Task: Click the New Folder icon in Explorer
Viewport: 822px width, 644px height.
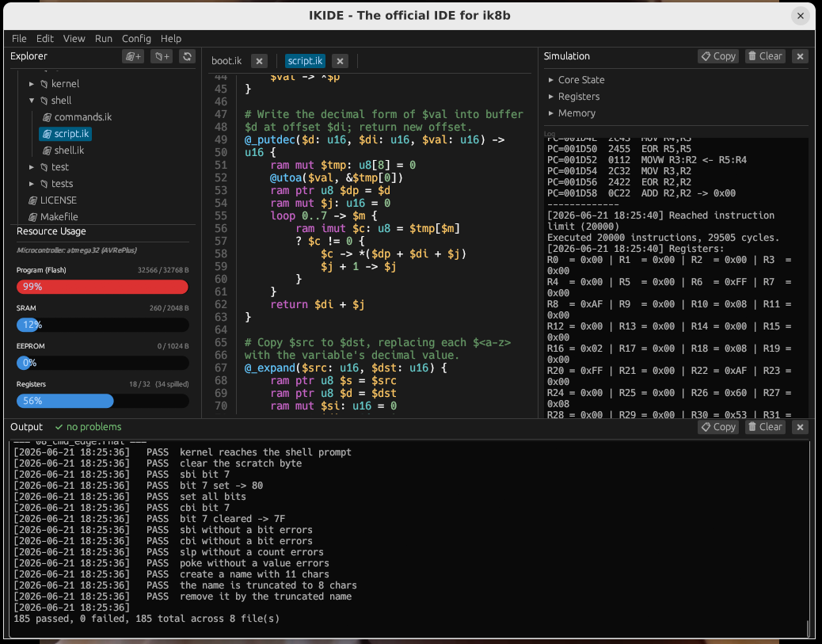Action: [x=161, y=56]
